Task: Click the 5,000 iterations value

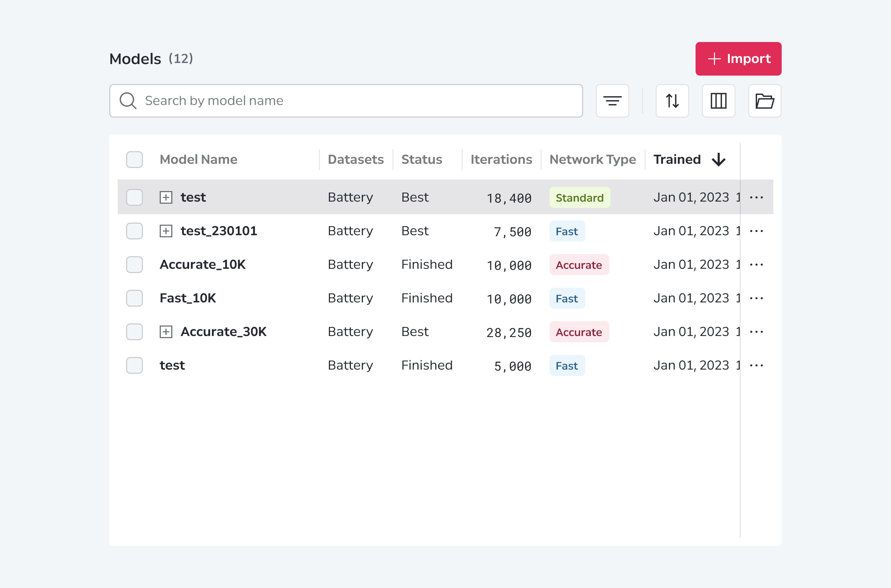Action: 512,366
